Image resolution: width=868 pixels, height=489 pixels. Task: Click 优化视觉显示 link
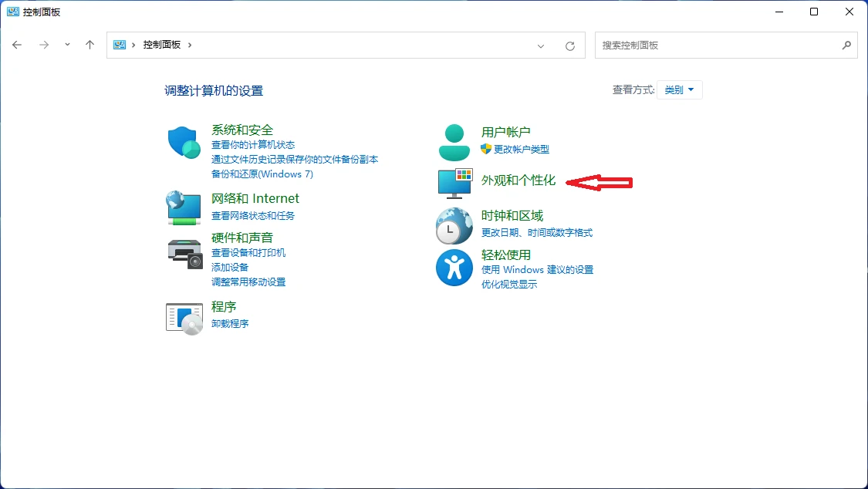(x=509, y=285)
